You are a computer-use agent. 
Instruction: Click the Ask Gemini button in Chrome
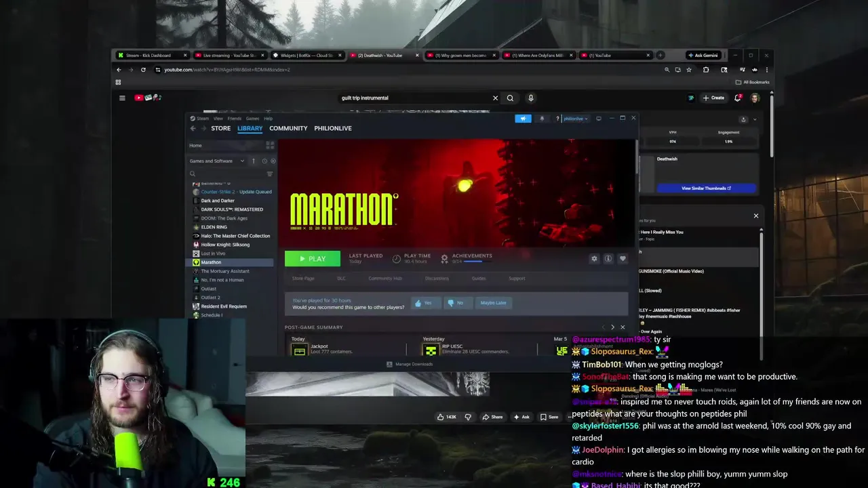(703, 56)
